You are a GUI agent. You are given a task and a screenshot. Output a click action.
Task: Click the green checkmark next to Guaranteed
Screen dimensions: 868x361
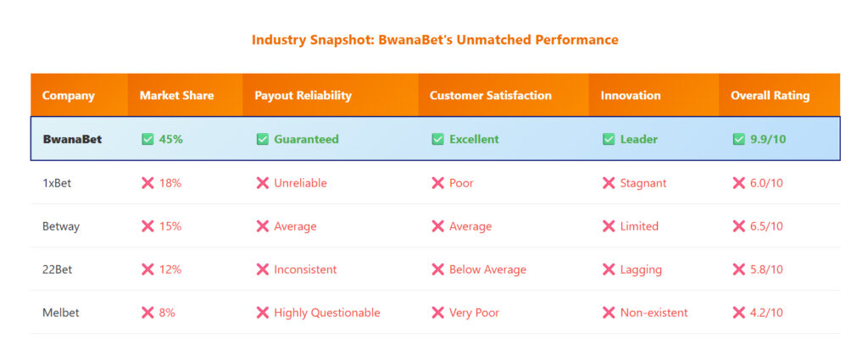click(x=263, y=139)
